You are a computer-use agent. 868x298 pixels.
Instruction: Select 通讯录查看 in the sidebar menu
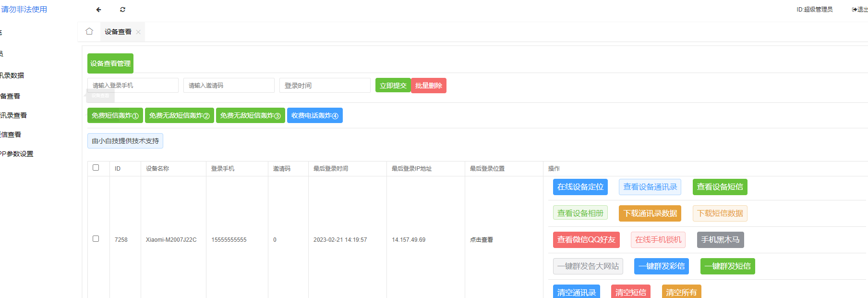[13, 115]
